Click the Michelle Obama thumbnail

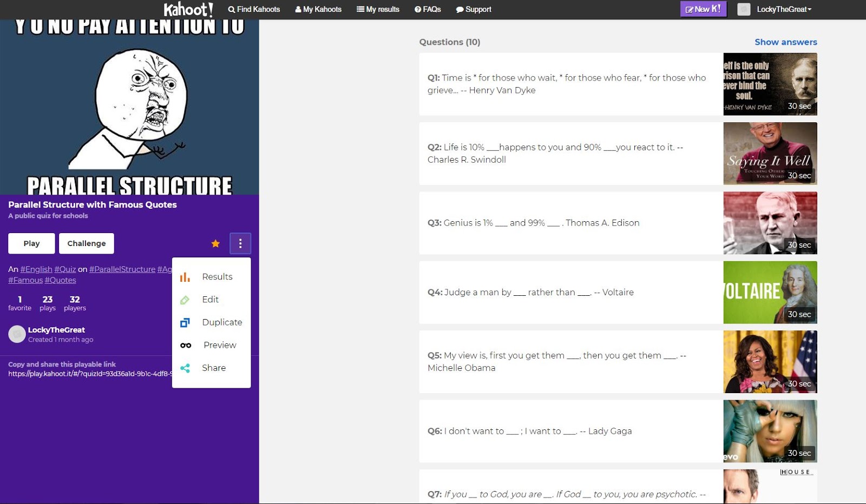point(770,362)
